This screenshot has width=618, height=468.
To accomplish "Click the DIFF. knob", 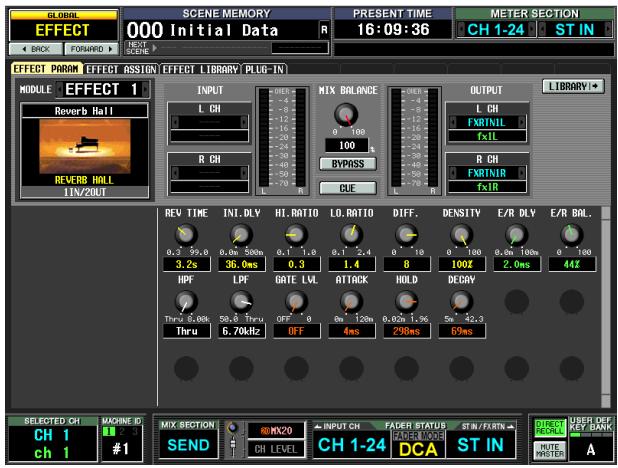I will click(406, 235).
